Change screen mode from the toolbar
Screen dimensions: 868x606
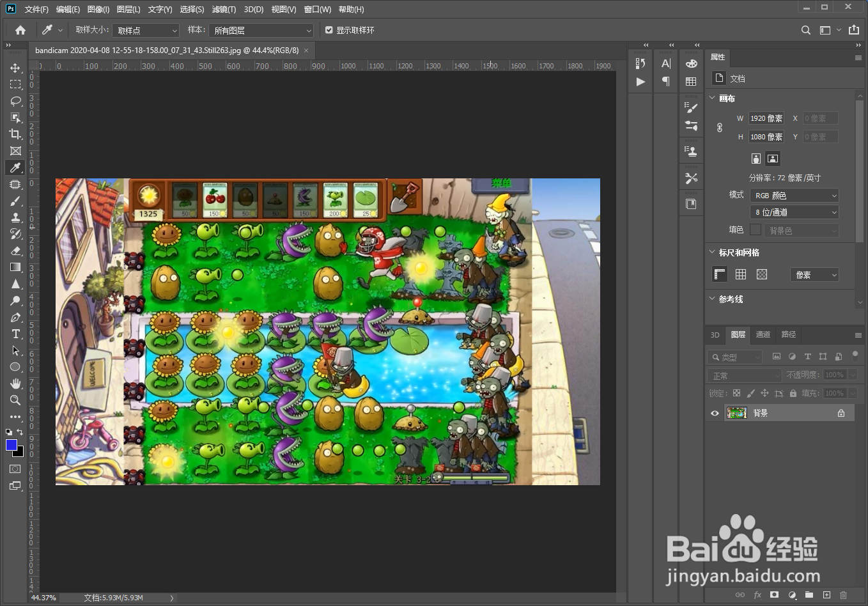click(15, 486)
